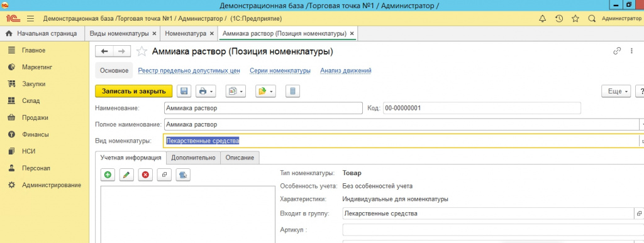
Task: Open print dropdown arrow
Action: [x=211, y=92]
